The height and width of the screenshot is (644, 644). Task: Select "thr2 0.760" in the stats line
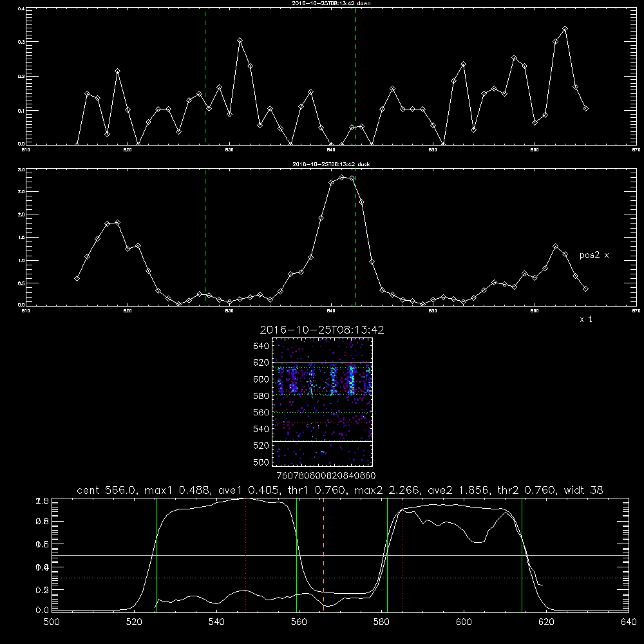pyautogui.click(x=527, y=490)
